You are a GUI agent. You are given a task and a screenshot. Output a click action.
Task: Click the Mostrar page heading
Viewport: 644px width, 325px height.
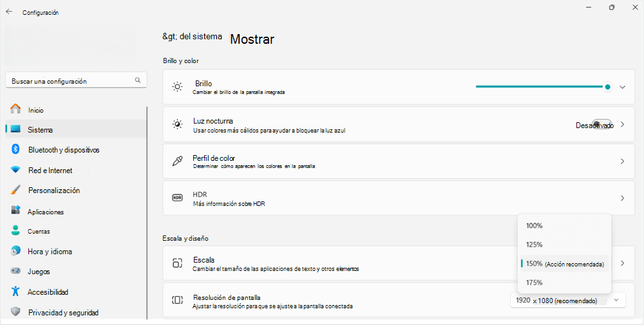pos(252,39)
